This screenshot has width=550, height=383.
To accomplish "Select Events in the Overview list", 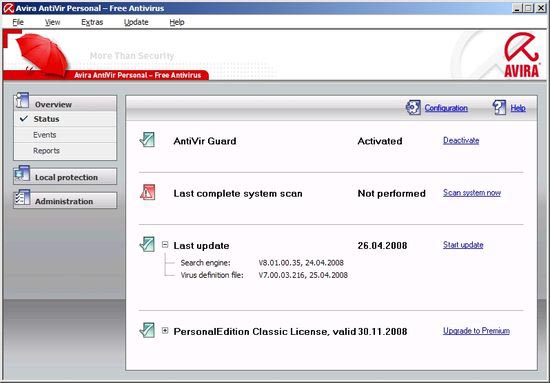I will tap(65, 135).
